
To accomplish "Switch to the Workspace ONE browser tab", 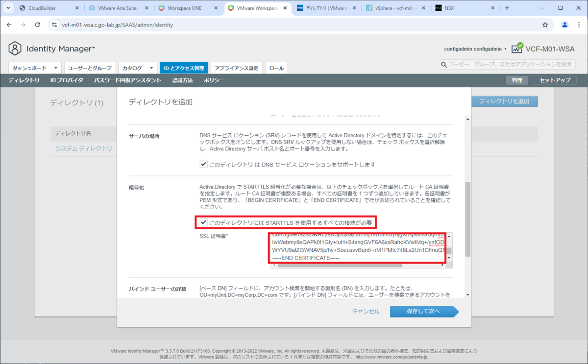I will [x=188, y=8].
